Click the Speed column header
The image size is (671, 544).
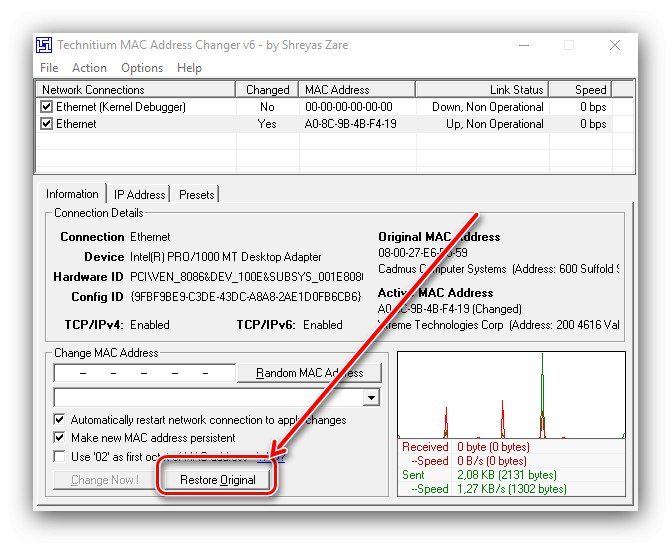581,90
